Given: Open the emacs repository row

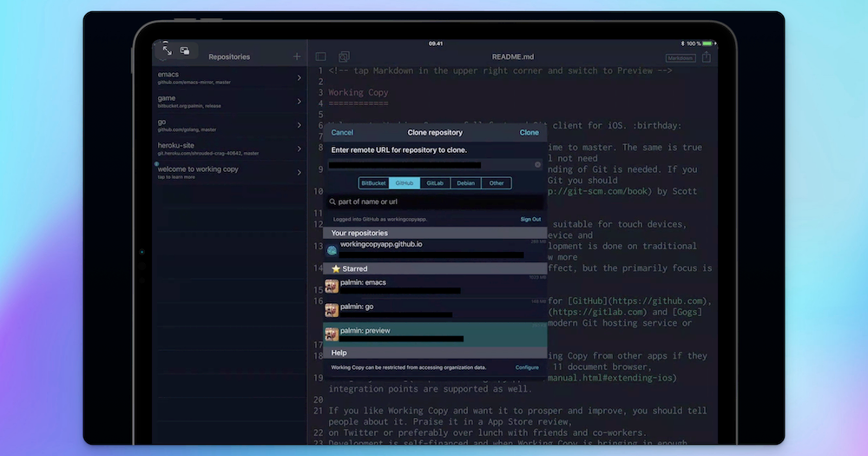Looking at the screenshot, I should [230, 78].
